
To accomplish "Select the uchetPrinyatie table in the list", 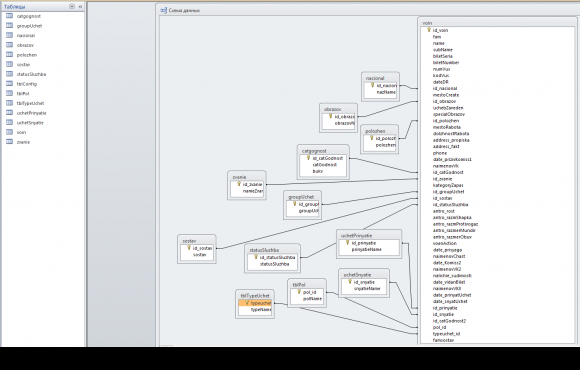I will tap(31, 113).
